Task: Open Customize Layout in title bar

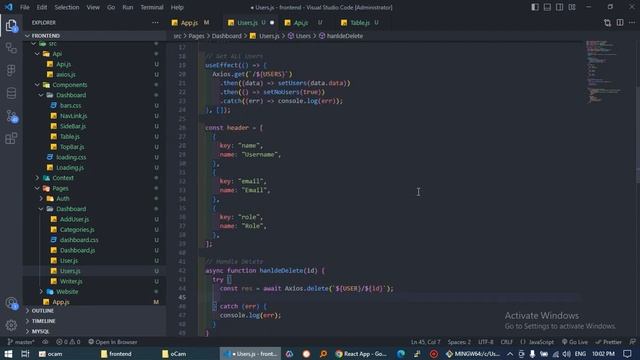Action: coord(572,7)
